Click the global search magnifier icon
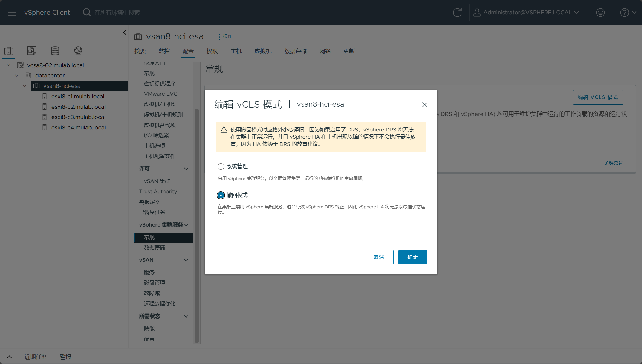 87,13
